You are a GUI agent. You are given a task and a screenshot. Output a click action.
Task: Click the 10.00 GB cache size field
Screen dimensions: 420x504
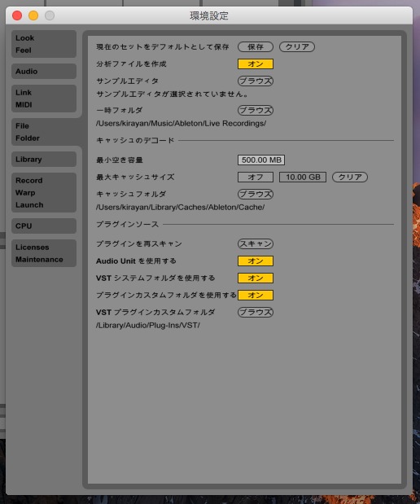(x=303, y=177)
